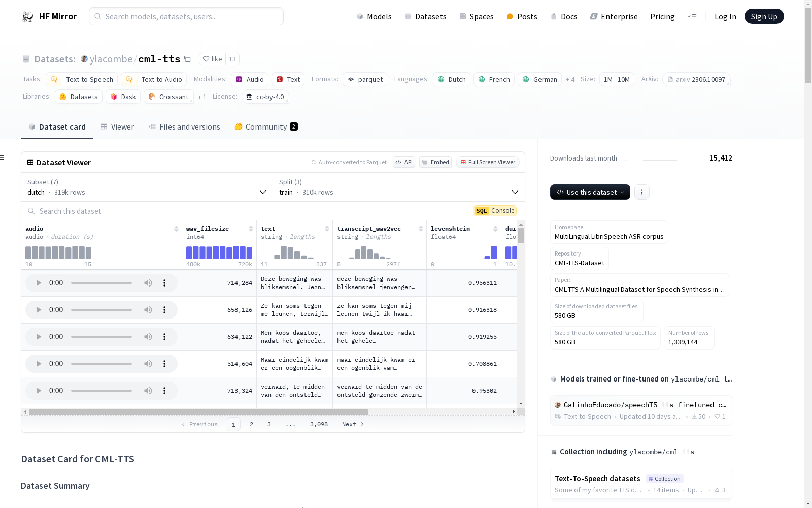Open the SQL Console
Image resolution: width=812 pixels, height=508 pixels.
click(495, 211)
